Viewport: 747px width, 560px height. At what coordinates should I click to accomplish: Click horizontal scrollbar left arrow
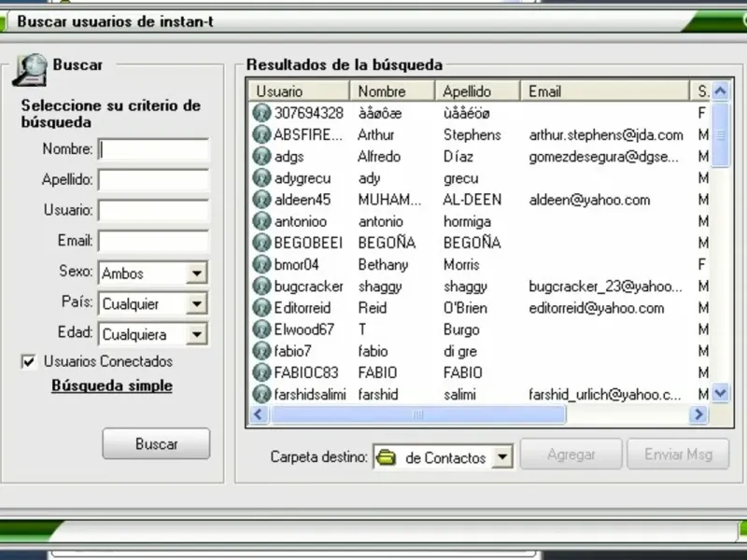click(x=259, y=414)
